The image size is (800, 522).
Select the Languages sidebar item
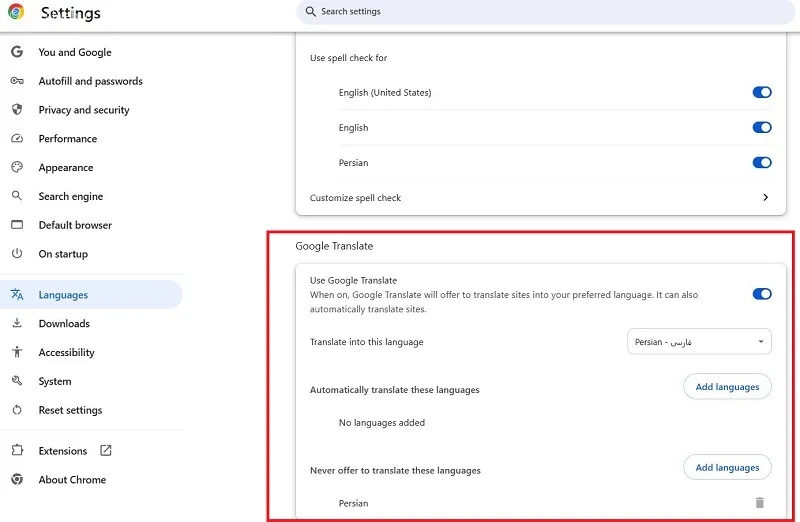tap(91, 294)
